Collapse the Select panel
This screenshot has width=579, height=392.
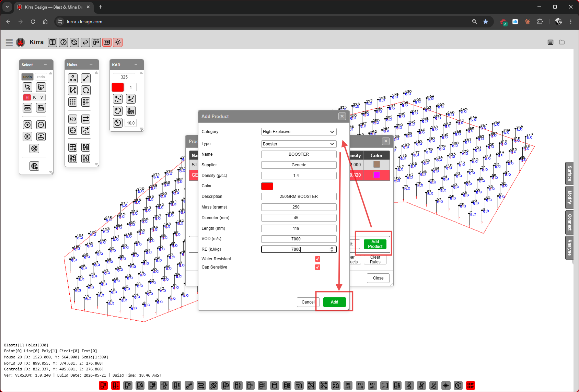[45, 65]
